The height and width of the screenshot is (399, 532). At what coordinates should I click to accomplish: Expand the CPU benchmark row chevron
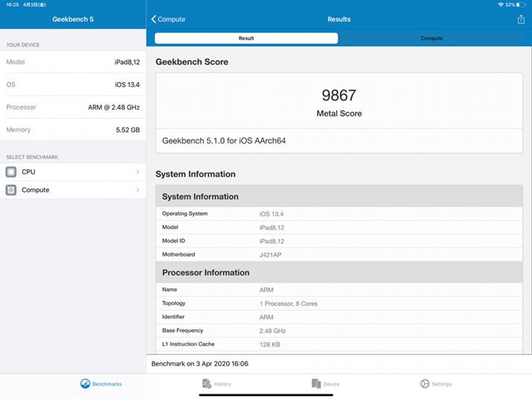point(138,172)
